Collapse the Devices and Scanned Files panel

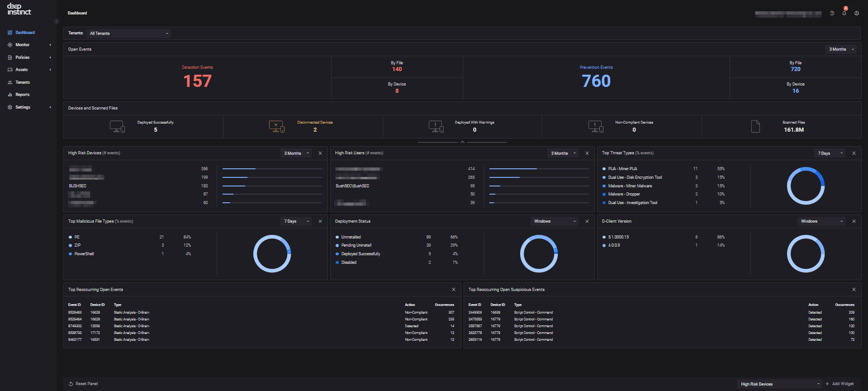462,142
